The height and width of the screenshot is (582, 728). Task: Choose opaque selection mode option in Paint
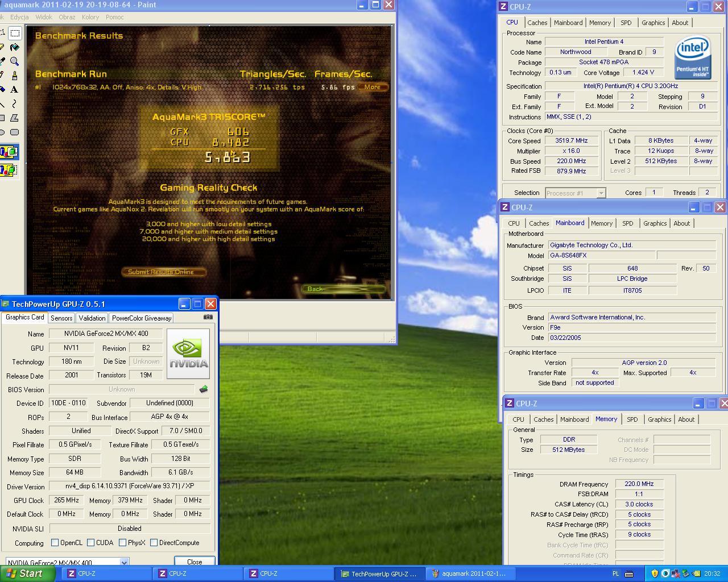click(9, 152)
